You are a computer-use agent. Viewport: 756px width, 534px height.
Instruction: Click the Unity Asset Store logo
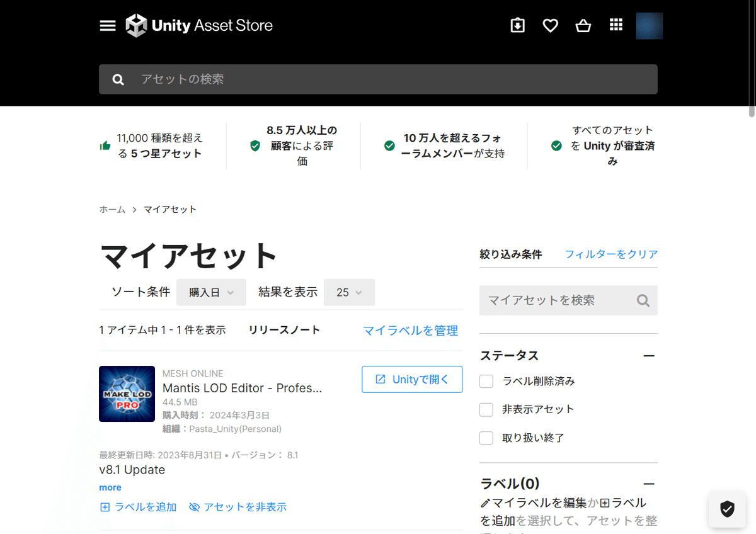click(198, 25)
